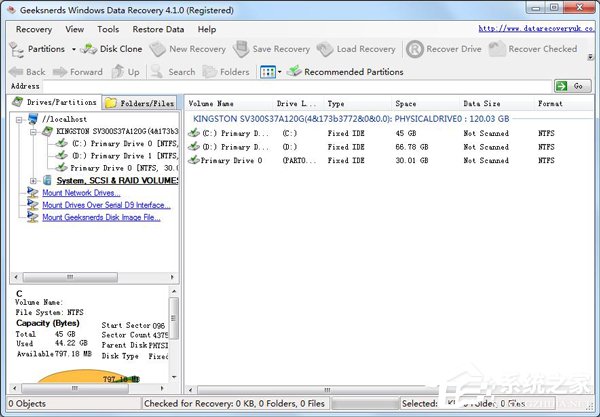Click the Recover Drive icon
The image size is (600, 417).
click(x=414, y=49)
